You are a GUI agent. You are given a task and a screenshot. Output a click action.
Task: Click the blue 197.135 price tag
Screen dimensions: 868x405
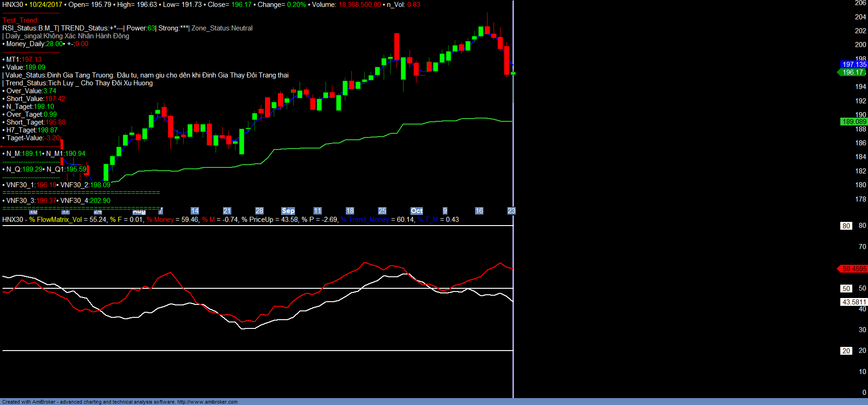point(854,65)
